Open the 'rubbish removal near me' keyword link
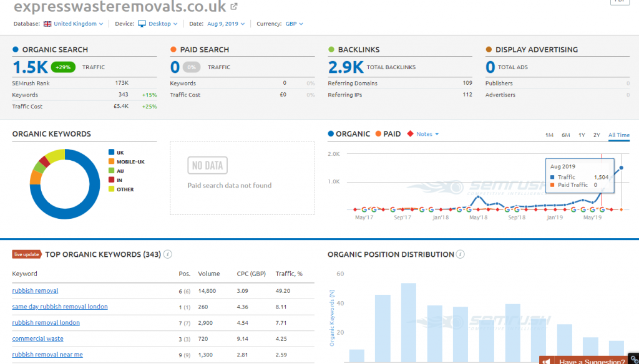The image size is (639, 364). pos(47,355)
